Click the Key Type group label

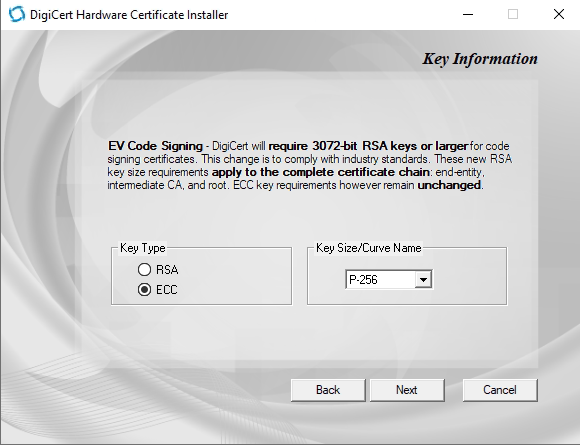tap(143, 248)
